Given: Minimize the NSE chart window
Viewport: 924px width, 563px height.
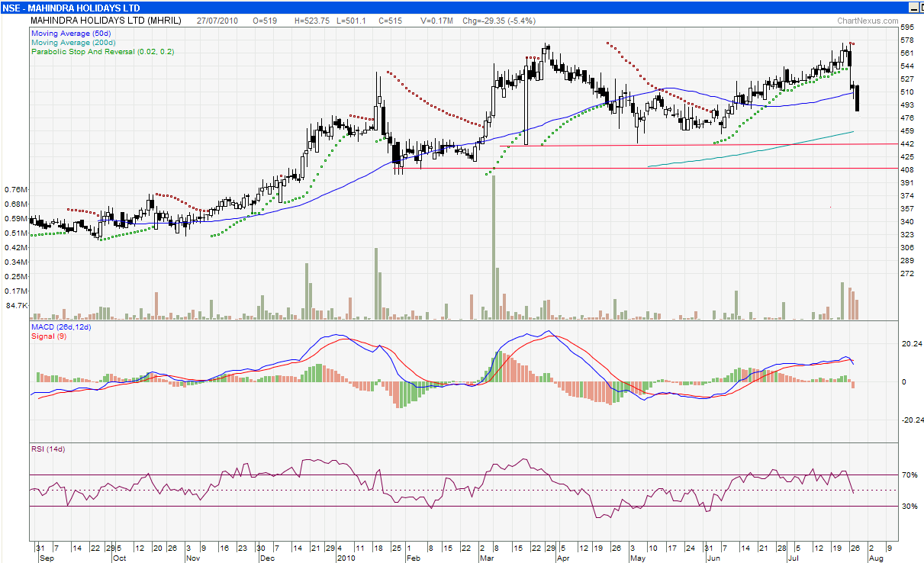Looking at the screenshot, I should tap(913, 7).
